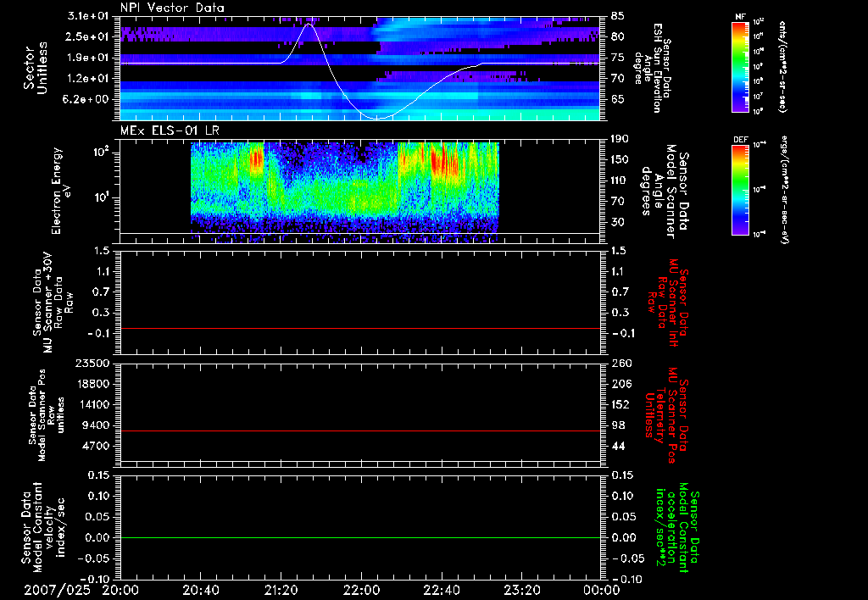The image size is (868, 600).
Task: Click the red line in the scanner position panel
Action: 359,431
